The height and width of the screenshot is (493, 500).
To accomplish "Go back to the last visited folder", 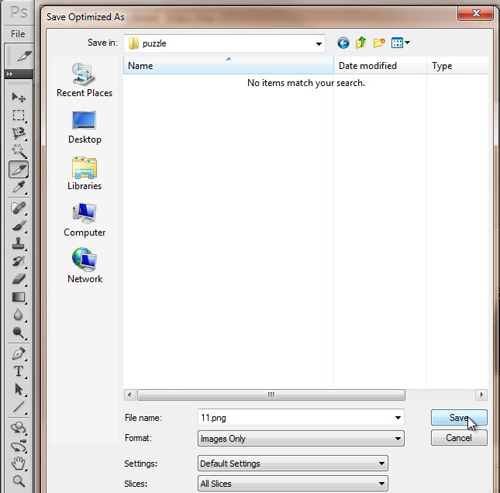I will [343, 43].
